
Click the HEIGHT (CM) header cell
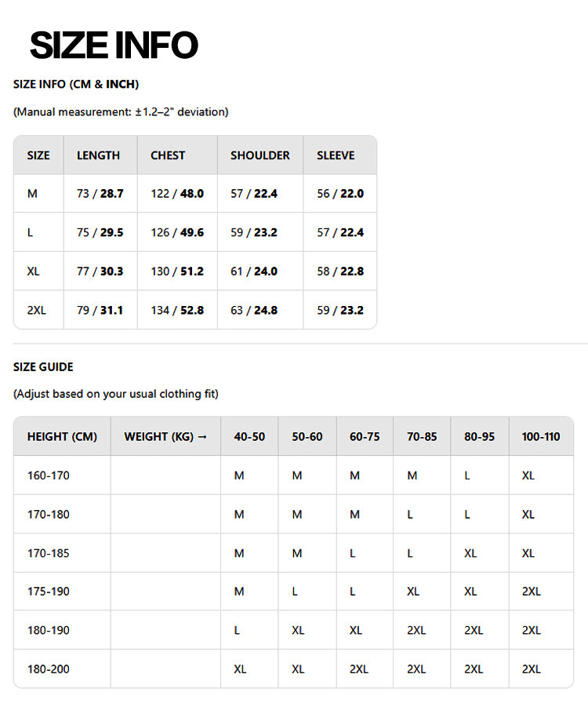coord(62,436)
